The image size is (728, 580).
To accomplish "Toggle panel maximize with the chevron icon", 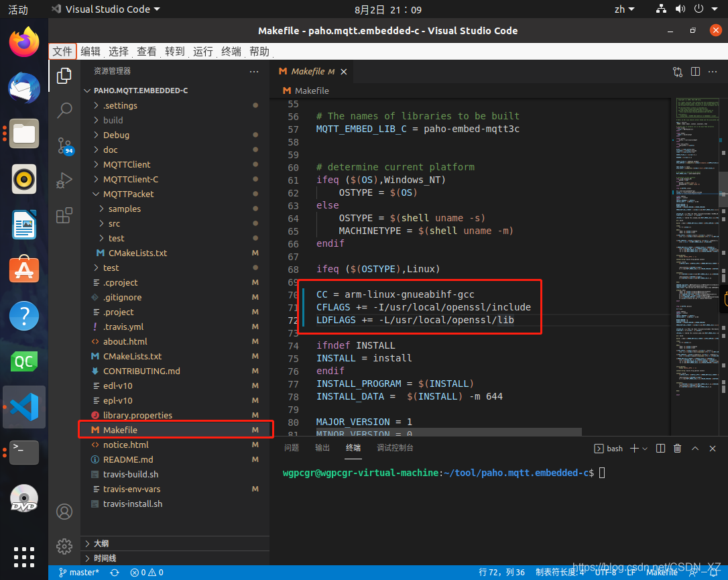I will point(695,448).
